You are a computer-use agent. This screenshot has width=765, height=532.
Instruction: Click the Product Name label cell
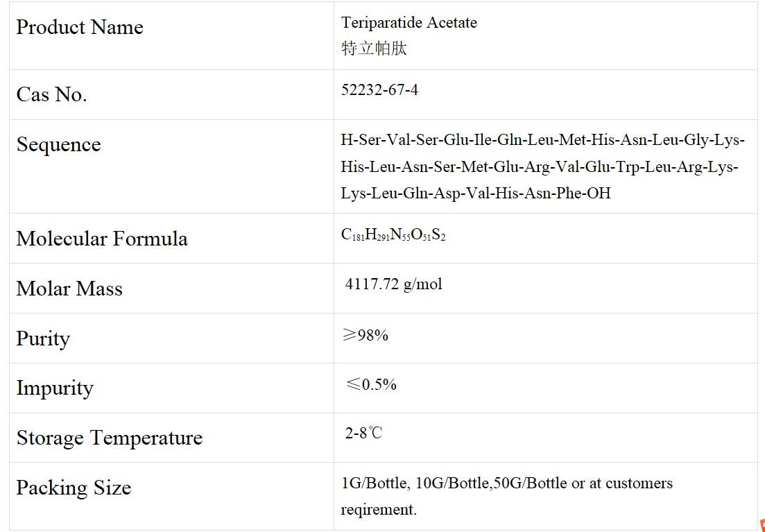click(80, 28)
